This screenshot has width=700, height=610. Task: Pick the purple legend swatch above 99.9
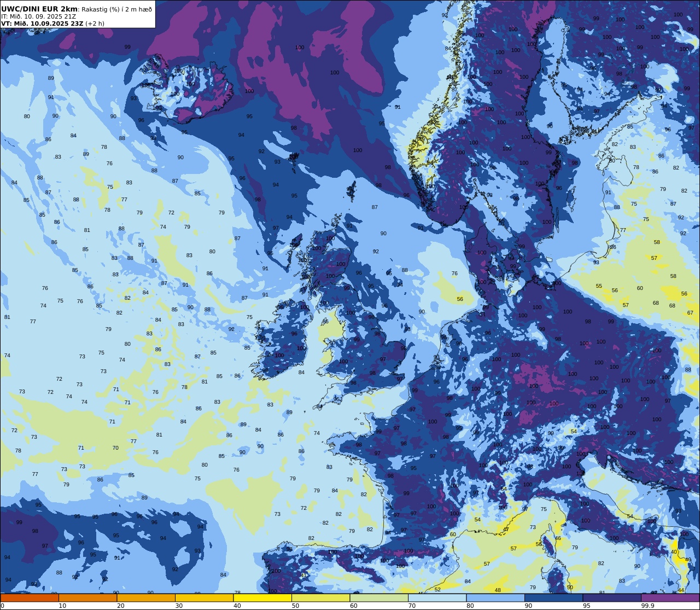[x=670, y=597]
